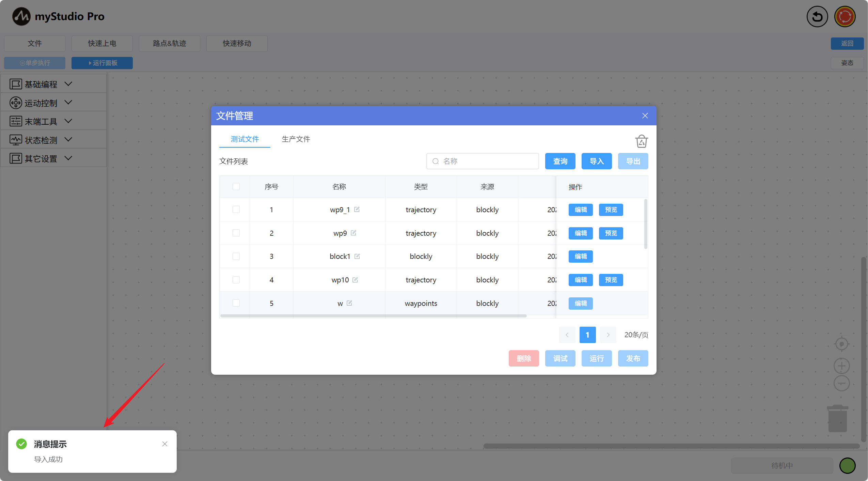The image size is (868, 481).
Task: Click rename pencil icon beside block1
Action: tap(357, 256)
